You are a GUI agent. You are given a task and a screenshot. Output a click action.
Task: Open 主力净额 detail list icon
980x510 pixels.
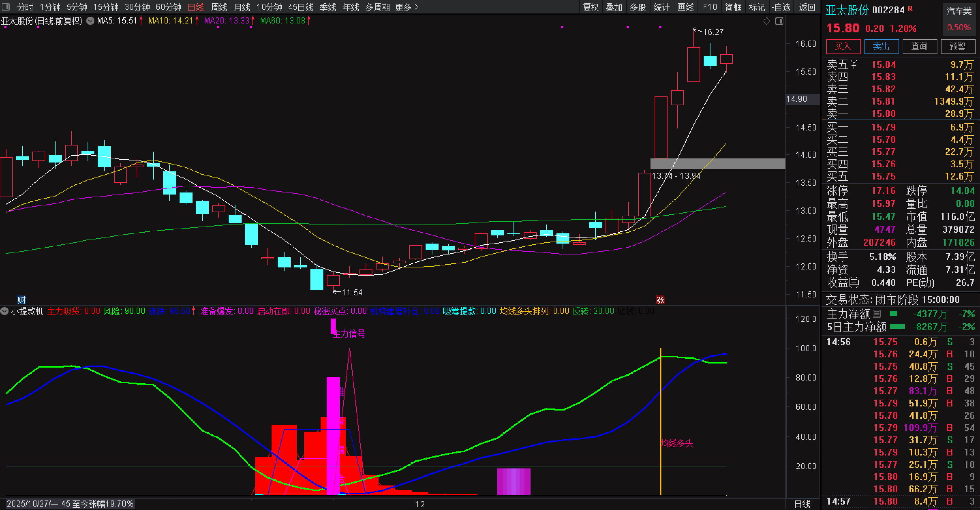[x=876, y=314]
